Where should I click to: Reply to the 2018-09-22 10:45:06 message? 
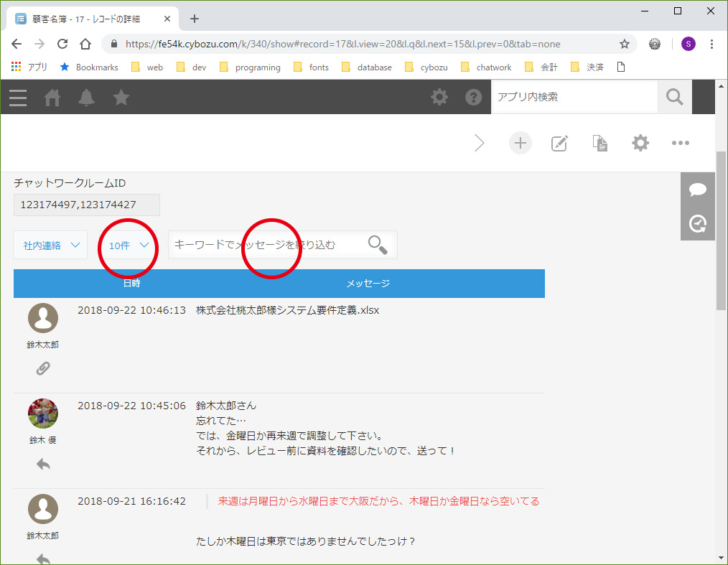pos(42,464)
